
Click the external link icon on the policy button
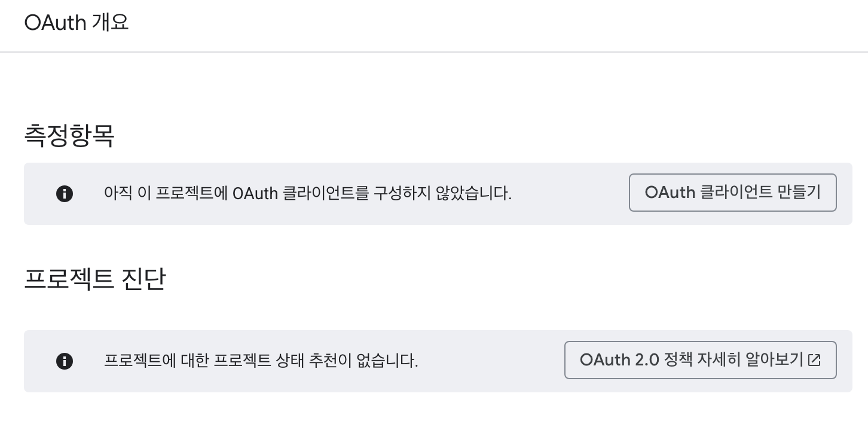(x=814, y=360)
